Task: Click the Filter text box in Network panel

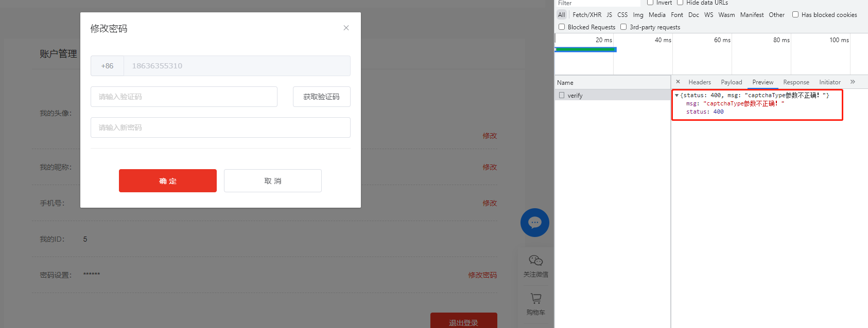Action: (x=597, y=3)
